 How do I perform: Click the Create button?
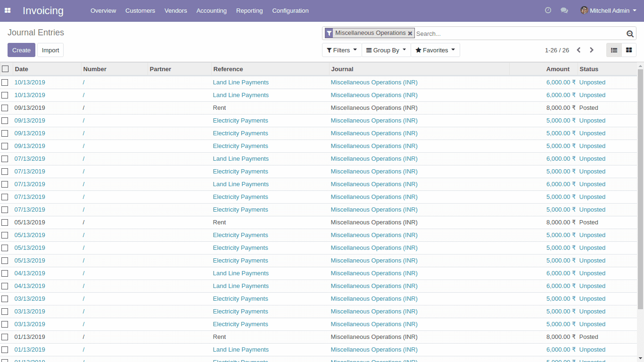click(x=21, y=50)
